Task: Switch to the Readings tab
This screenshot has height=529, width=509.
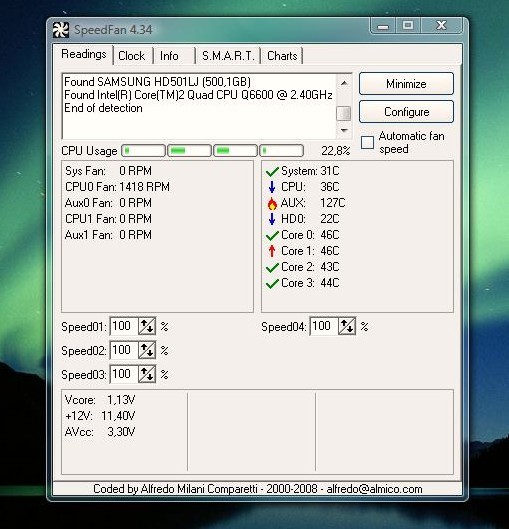Action: 84,54
